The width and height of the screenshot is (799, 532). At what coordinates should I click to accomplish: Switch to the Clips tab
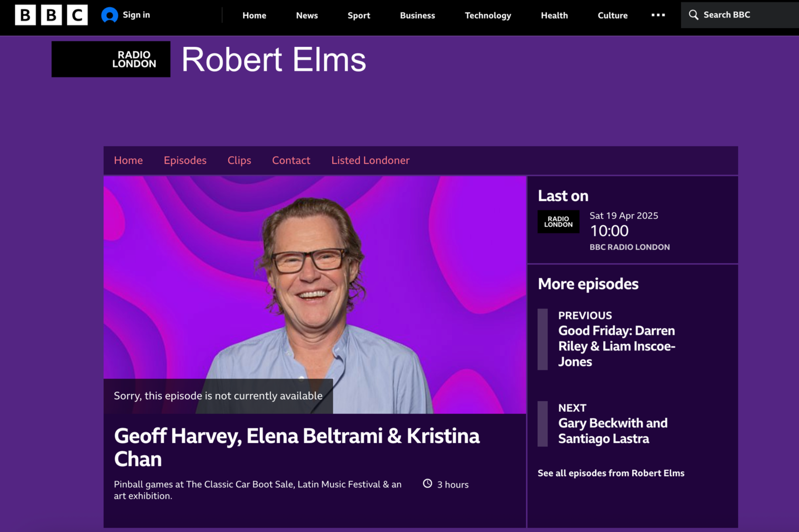tap(239, 160)
